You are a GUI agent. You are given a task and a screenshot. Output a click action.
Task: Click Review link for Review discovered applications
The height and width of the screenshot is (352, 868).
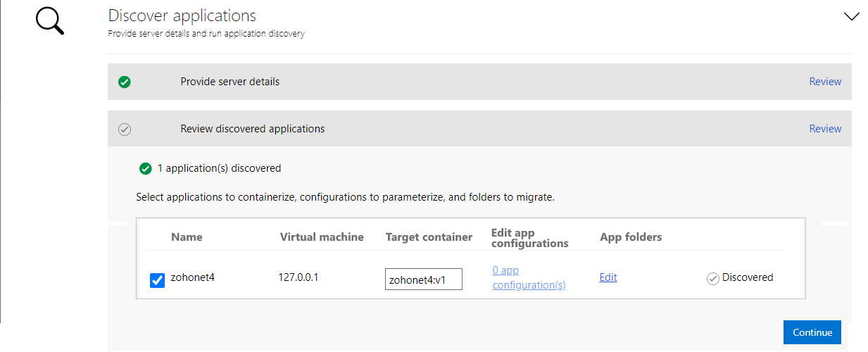click(x=825, y=129)
